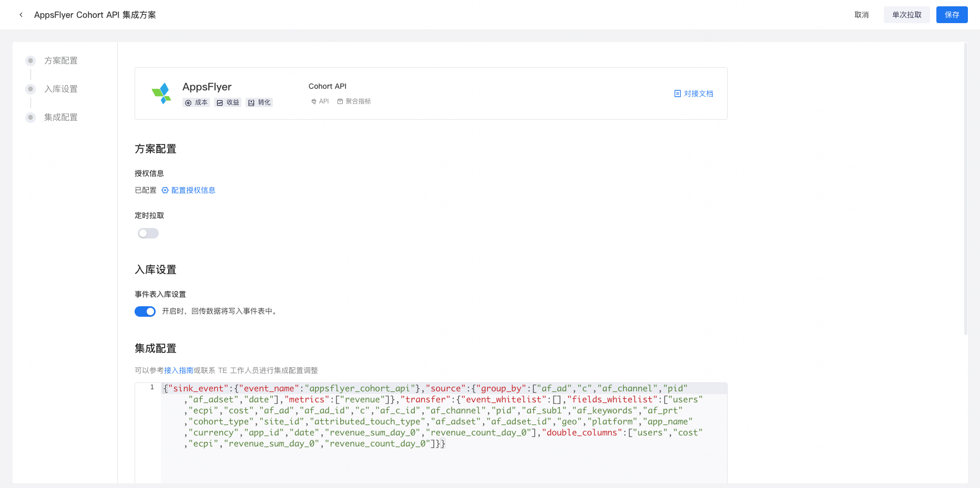This screenshot has width=980, height=488.
Task: Click the AppsFlyer logo in the card
Action: 162,93
